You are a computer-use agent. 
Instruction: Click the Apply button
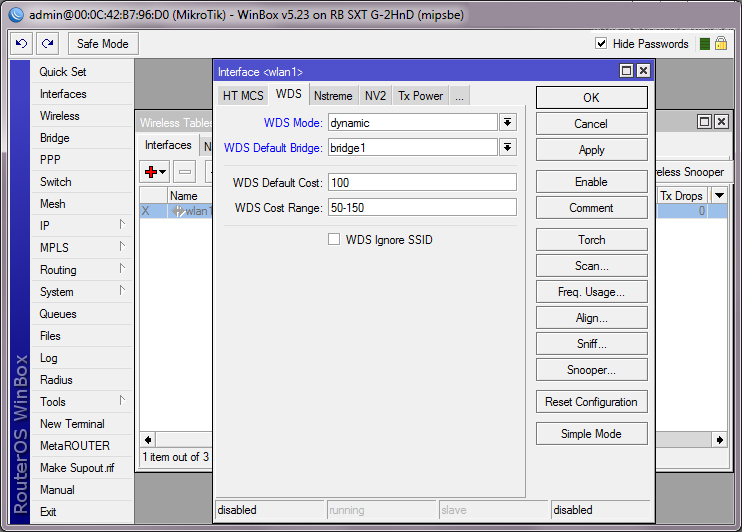pyautogui.click(x=592, y=150)
